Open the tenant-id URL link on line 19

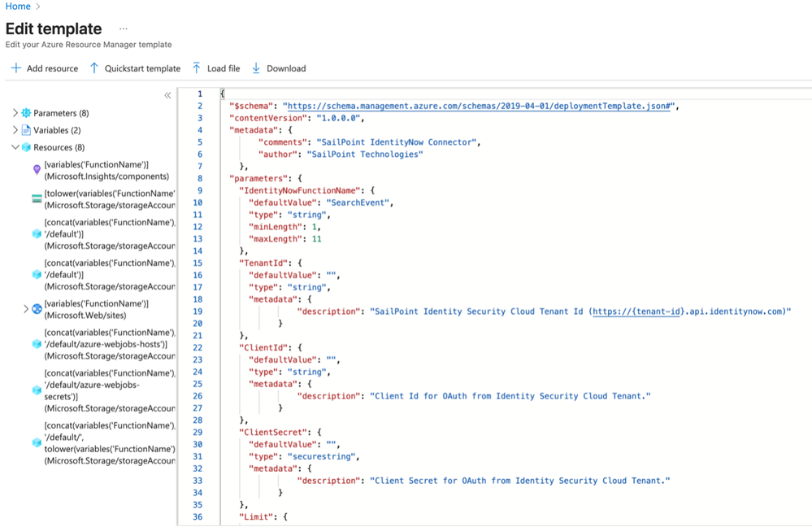click(636, 311)
